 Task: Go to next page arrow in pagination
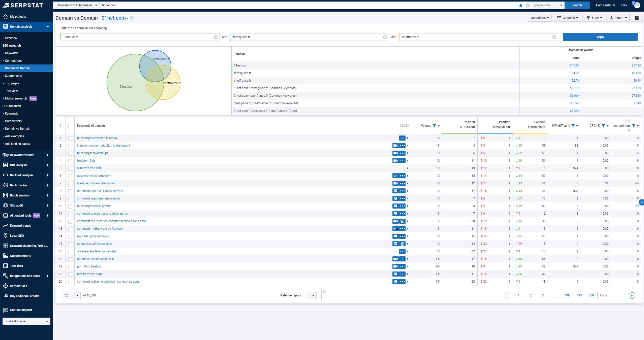(632, 295)
